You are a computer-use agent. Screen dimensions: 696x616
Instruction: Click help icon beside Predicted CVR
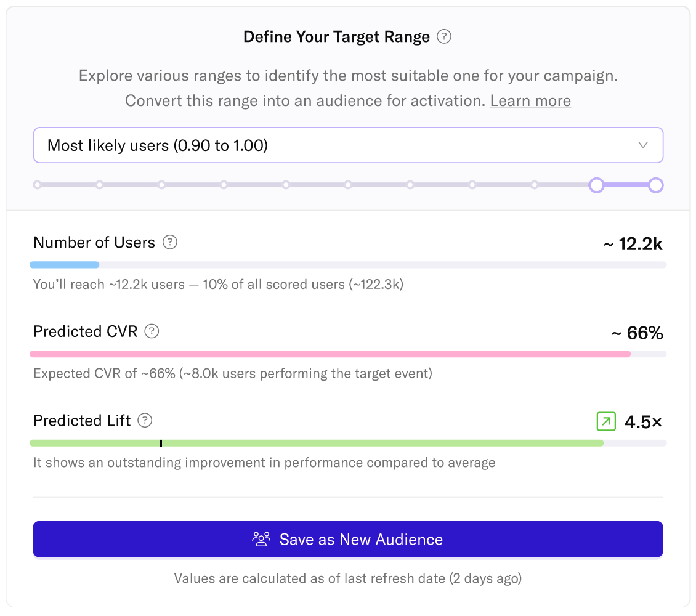(152, 331)
